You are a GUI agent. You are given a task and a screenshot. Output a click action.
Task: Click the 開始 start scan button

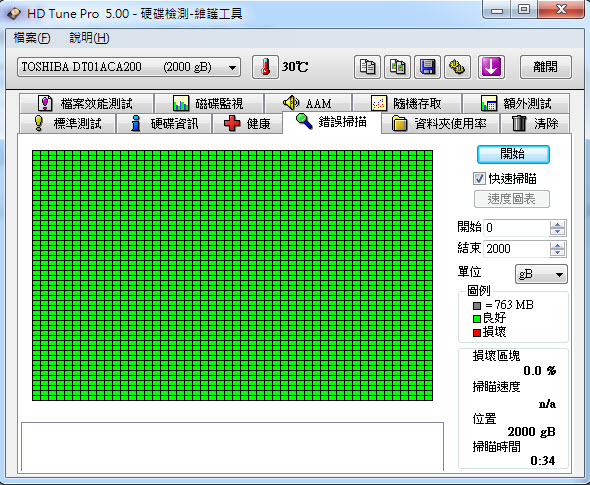pos(513,154)
